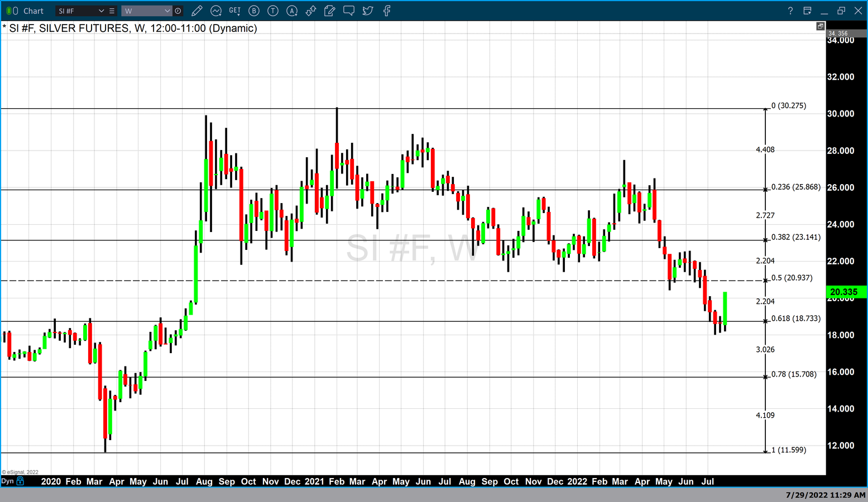The height and width of the screenshot is (502, 868).
Task: Select the pencil drawing tool
Action: coord(196,11)
